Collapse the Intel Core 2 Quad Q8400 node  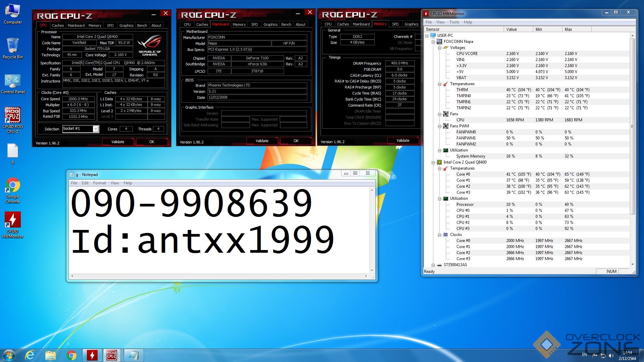[433, 162]
